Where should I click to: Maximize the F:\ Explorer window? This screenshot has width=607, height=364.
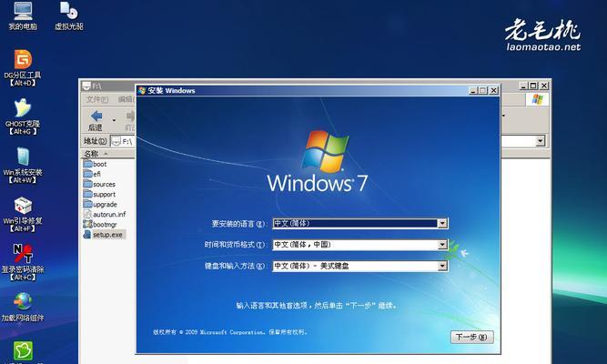[533, 86]
